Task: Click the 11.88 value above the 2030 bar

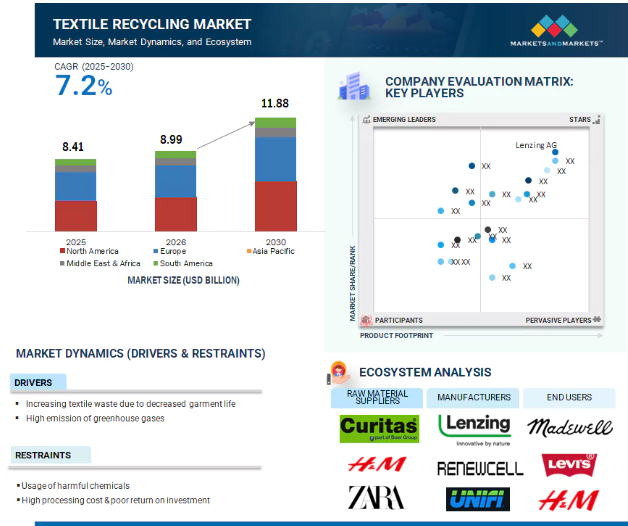Action: 275,103
